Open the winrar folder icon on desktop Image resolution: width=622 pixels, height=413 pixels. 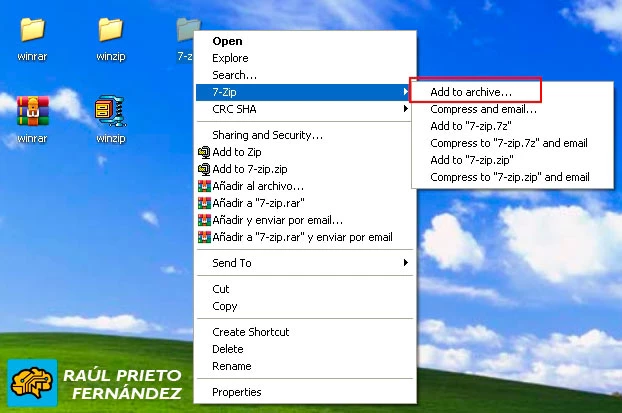tap(33, 32)
